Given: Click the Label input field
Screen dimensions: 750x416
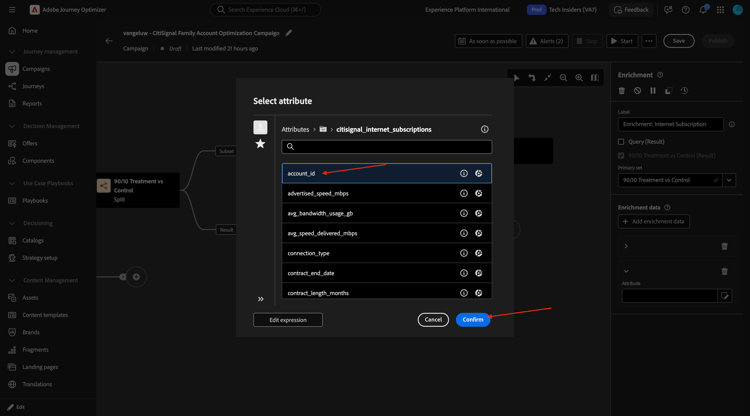Looking at the screenshot, I should tap(671, 124).
